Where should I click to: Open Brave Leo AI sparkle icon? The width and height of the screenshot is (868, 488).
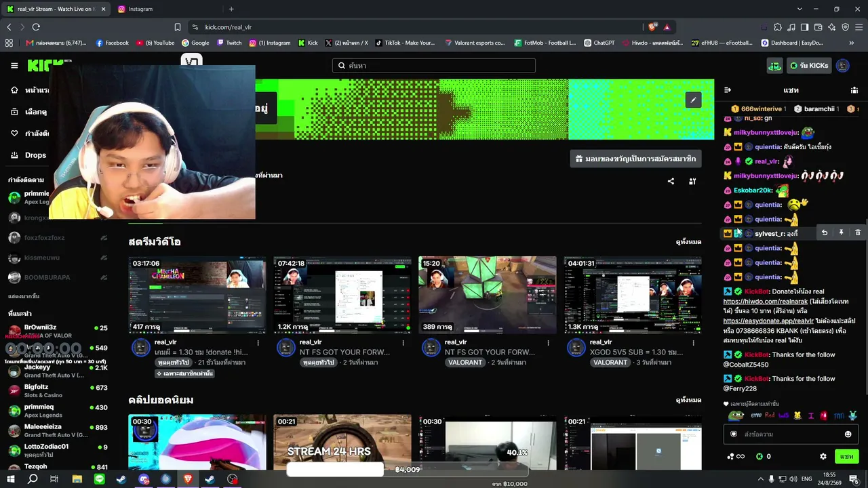point(832,27)
